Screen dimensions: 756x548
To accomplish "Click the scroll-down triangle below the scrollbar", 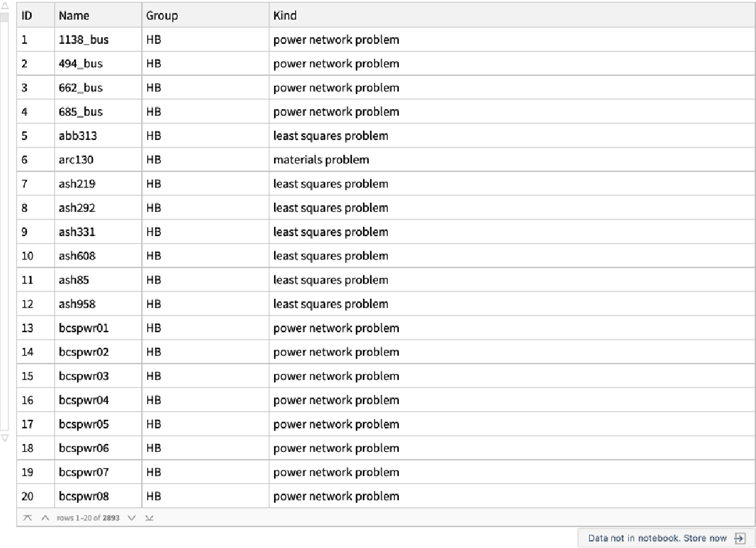I will click(x=5, y=437).
